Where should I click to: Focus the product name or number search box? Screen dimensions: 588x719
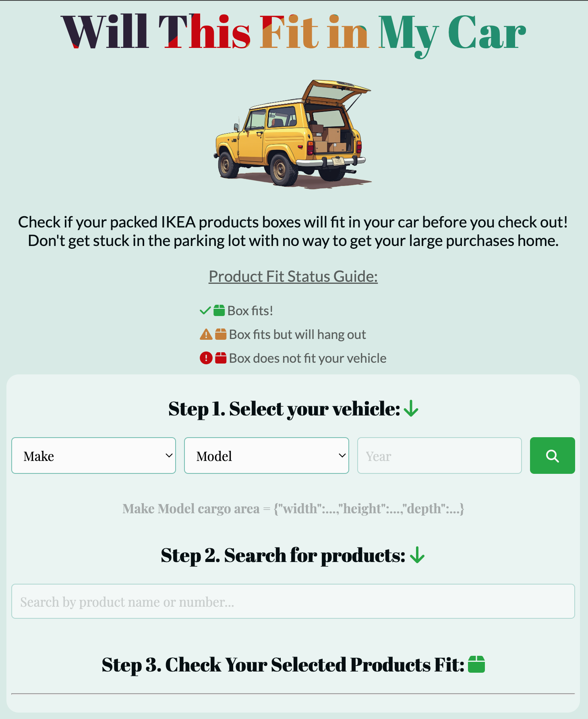click(293, 601)
